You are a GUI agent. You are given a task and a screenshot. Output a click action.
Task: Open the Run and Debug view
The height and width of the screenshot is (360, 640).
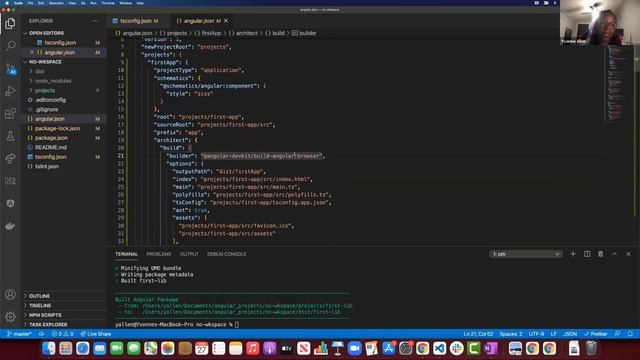10,91
